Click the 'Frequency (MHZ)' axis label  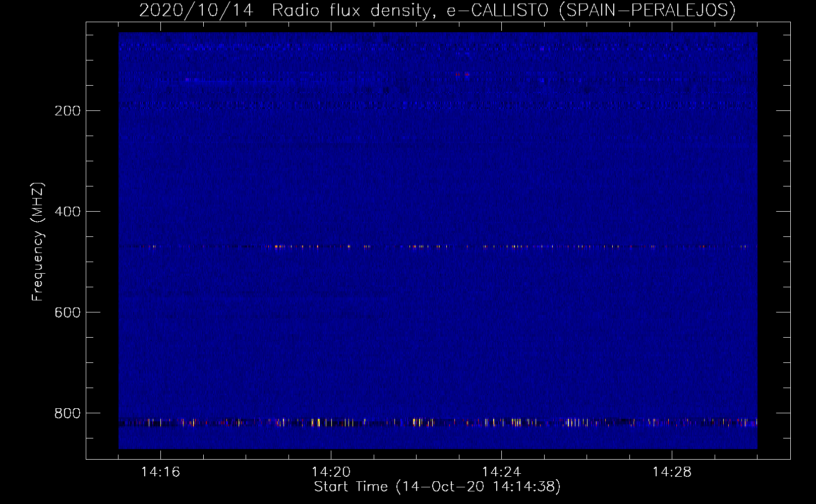click(38, 242)
